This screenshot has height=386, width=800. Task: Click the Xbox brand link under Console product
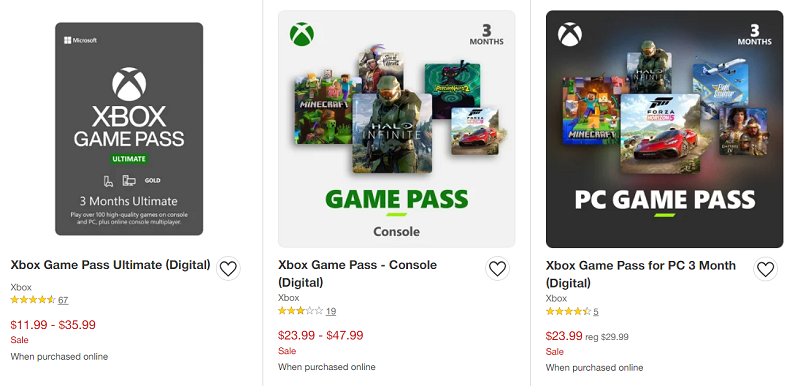[289, 298]
